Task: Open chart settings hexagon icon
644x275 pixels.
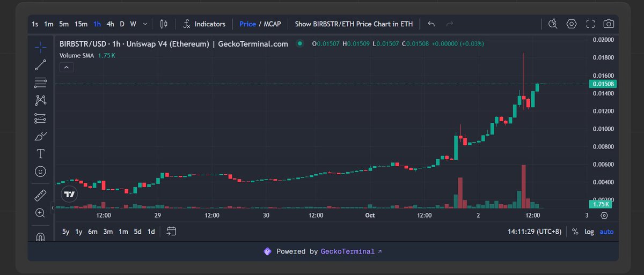Action: point(572,24)
